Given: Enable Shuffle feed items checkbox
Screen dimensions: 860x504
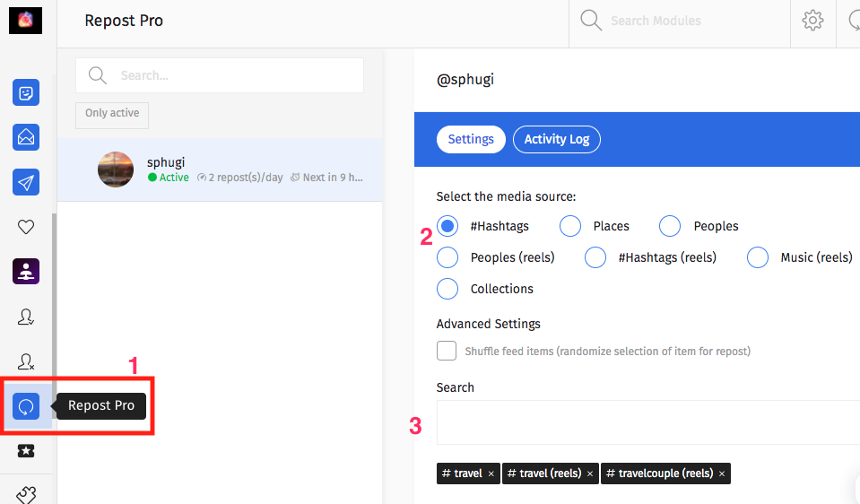Looking at the screenshot, I should pos(447,351).
